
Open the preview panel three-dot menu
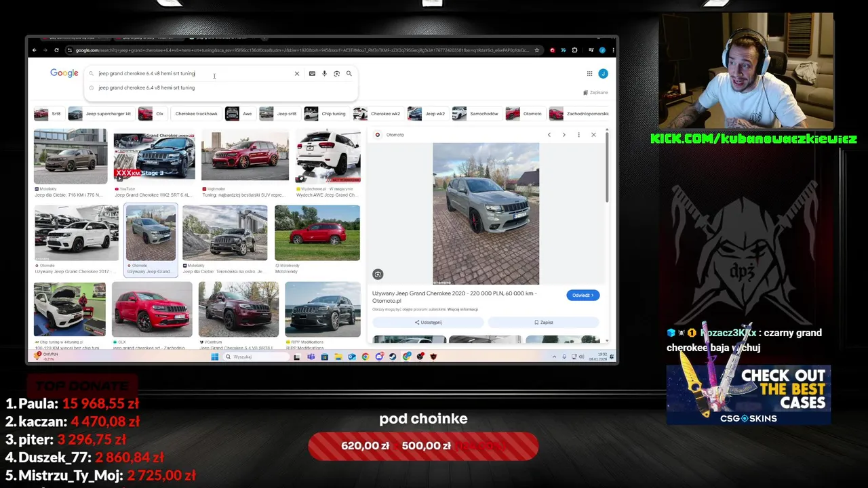point(578,135)
